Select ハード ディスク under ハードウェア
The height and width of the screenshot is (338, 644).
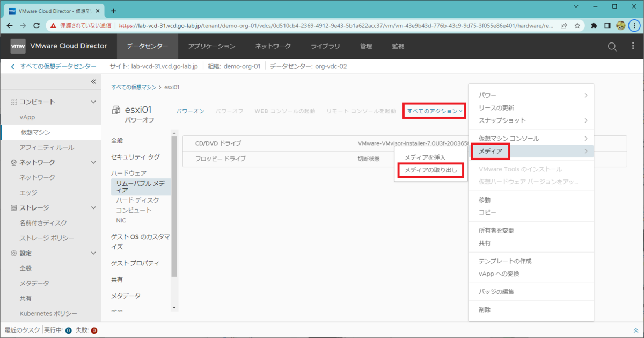[x=137, y=200]
